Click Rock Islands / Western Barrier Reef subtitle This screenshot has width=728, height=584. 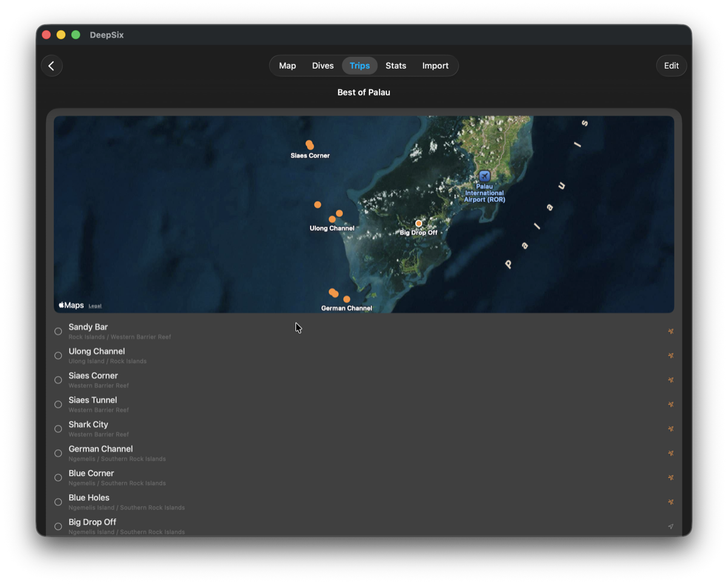pos(120,337)
